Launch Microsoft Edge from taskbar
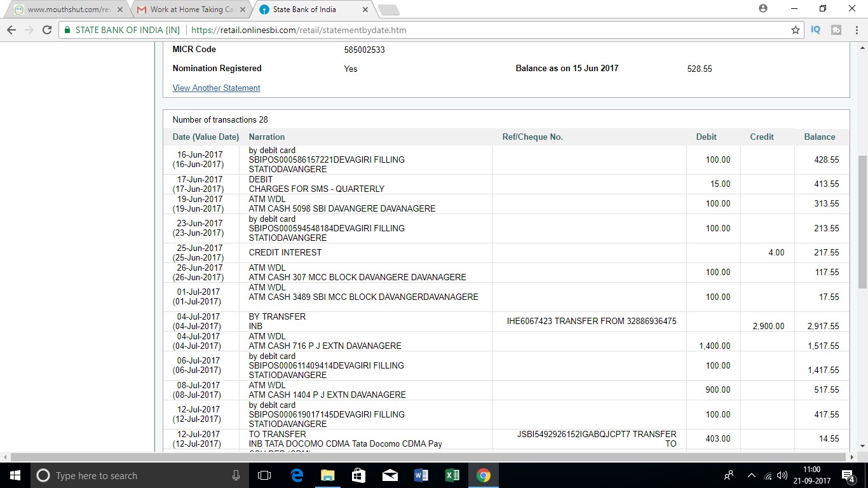 coord(297,475)
